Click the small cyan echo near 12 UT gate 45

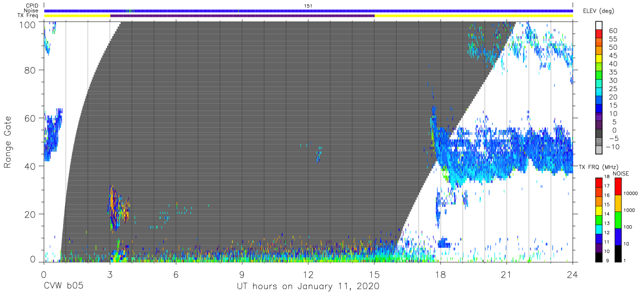pos(319,155)
